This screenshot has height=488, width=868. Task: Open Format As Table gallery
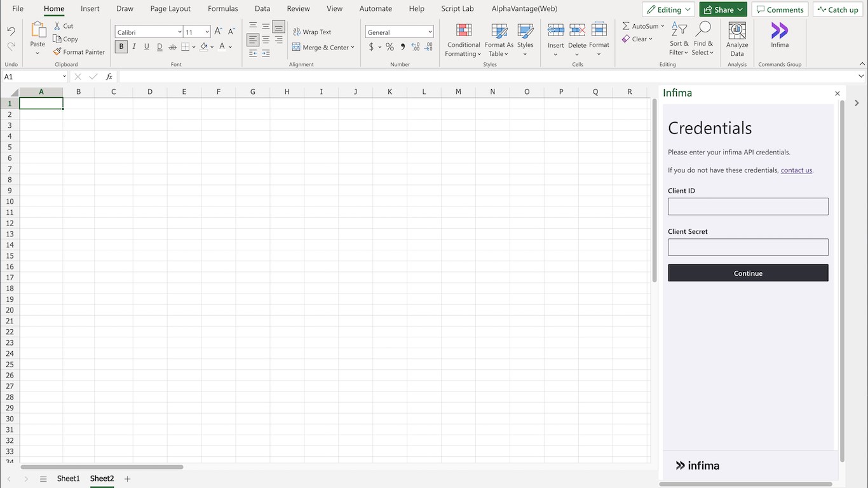(x=499, y=40)
